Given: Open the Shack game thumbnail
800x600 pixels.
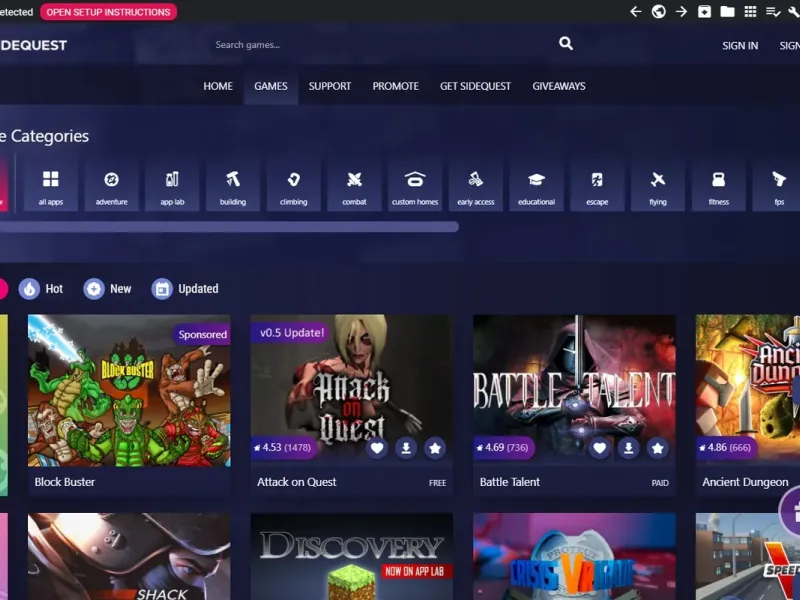Looking at the screenshot, I should point(129,557).
